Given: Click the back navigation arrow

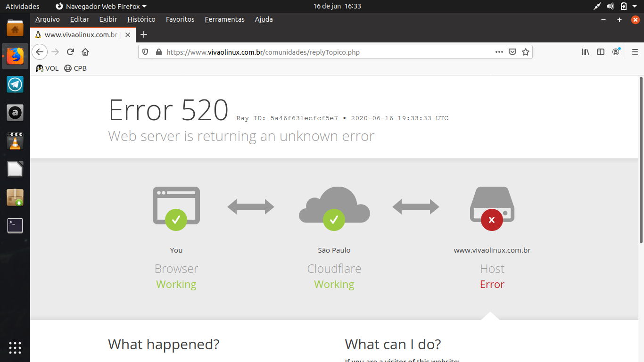Looking at the screenshot, I should pyautogui.click(x=40, y=52).
